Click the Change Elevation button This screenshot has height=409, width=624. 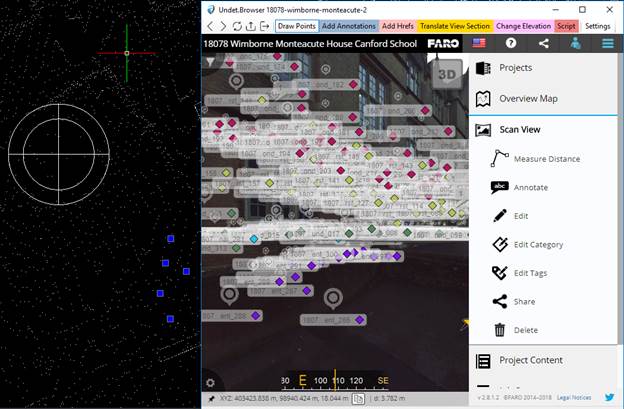pos(523,26)
